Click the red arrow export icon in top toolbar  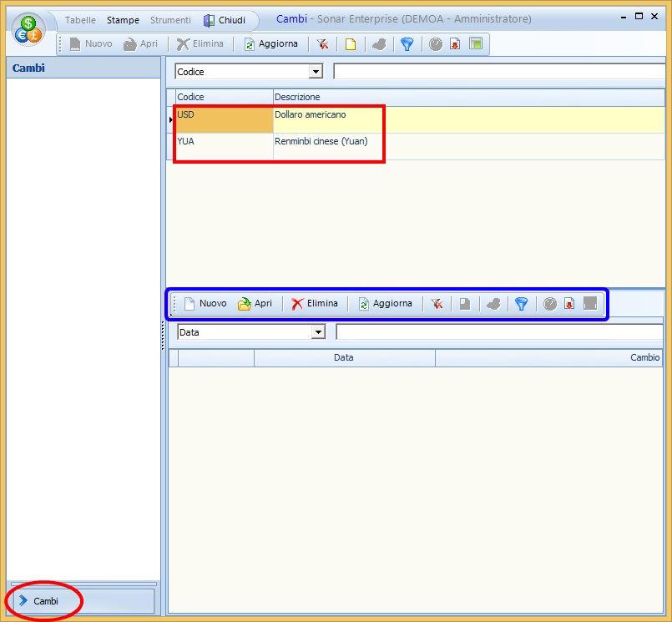tap(455, 44)
